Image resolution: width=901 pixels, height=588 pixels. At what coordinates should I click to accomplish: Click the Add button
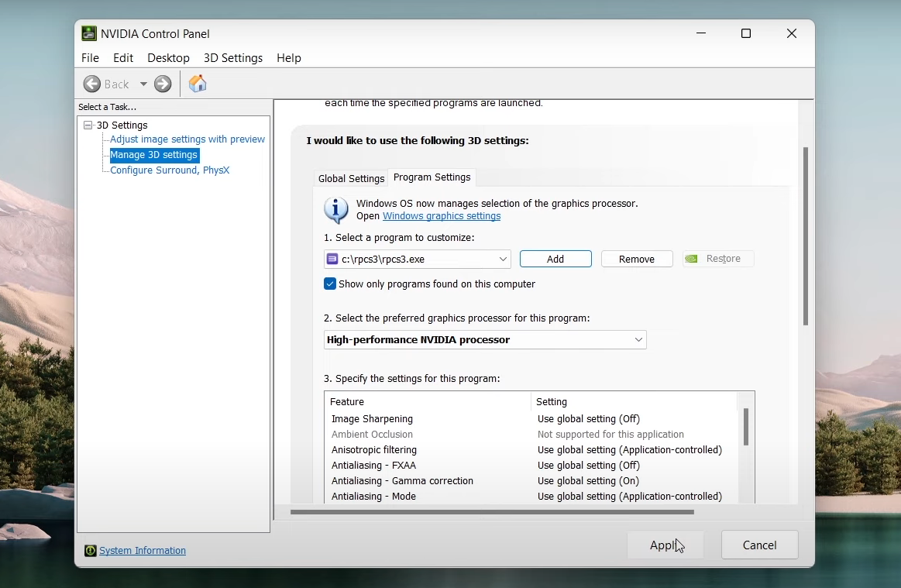tap(555, 260)
